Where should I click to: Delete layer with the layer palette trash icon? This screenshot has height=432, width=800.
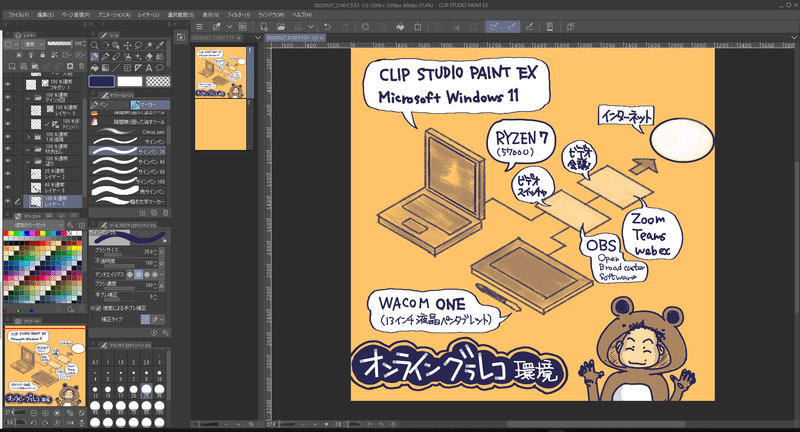(81, 66)
